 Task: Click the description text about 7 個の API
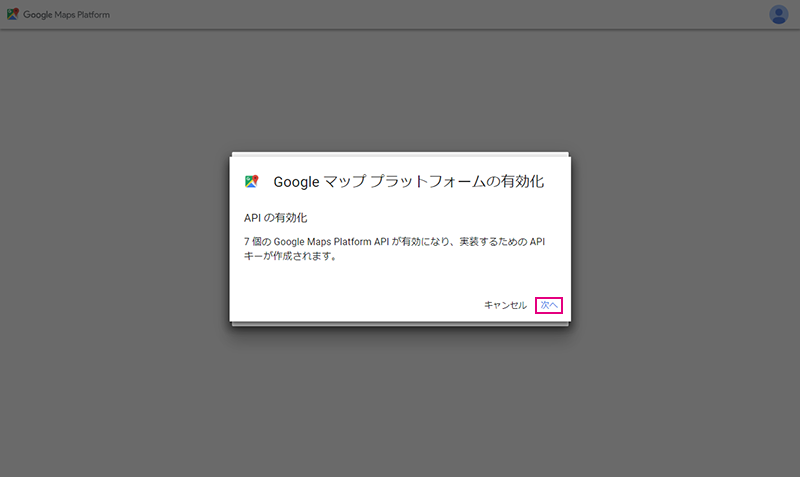point(394,248)
